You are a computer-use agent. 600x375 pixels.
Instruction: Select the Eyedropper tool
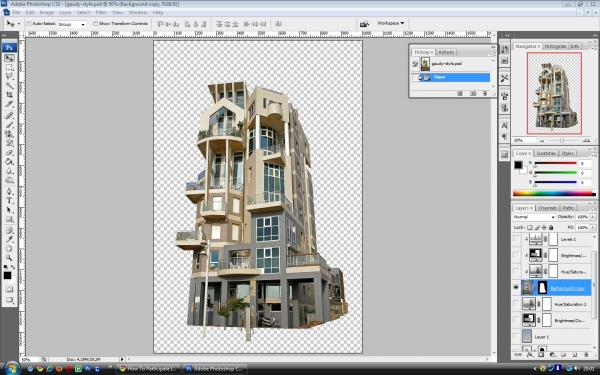pyautogui.click(x=9, y=240)
